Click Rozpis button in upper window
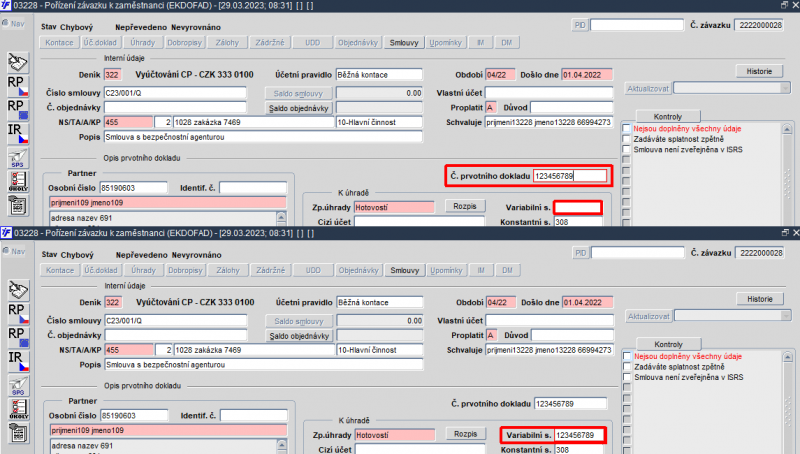 click(x=465, y=206)
